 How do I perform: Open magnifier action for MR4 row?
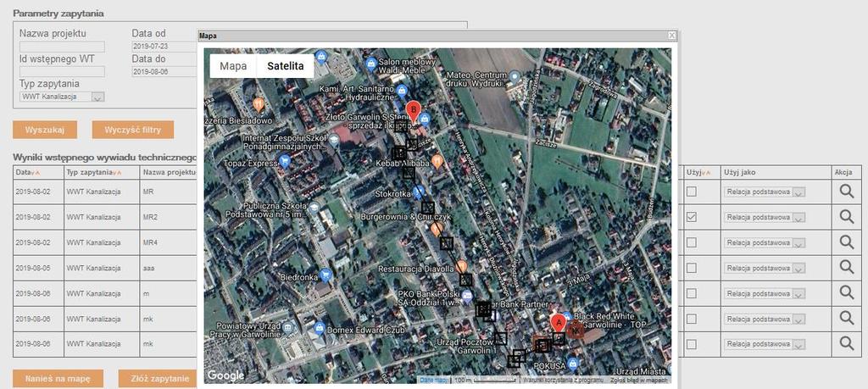pyautogui.click(x=847, y=242)
